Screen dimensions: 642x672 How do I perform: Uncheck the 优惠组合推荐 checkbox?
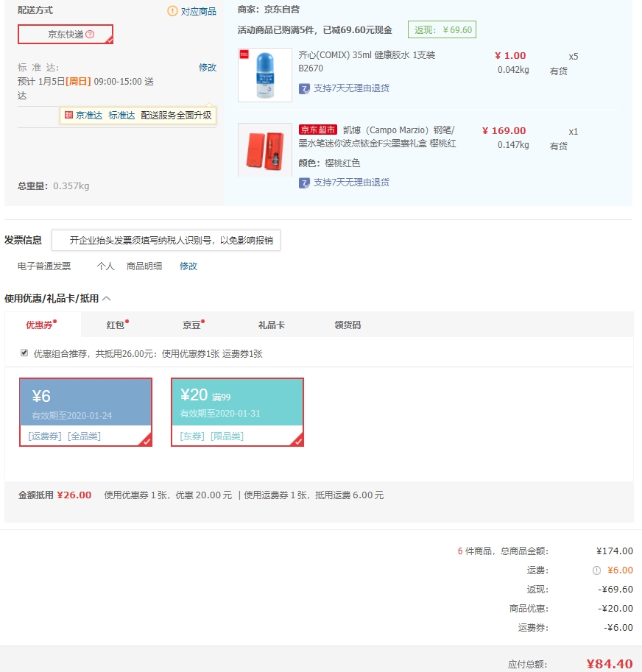(24, 353)
